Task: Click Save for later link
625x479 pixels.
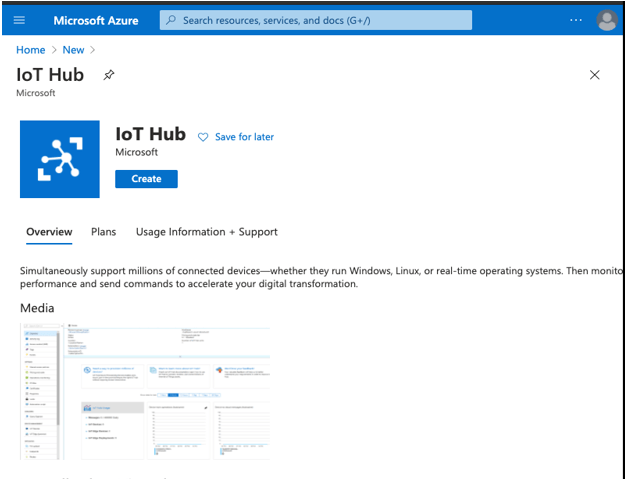Action: [x=244, y=137]
